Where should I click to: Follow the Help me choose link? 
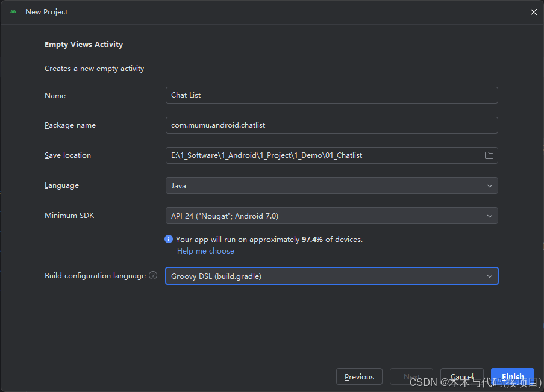(205, 251)
